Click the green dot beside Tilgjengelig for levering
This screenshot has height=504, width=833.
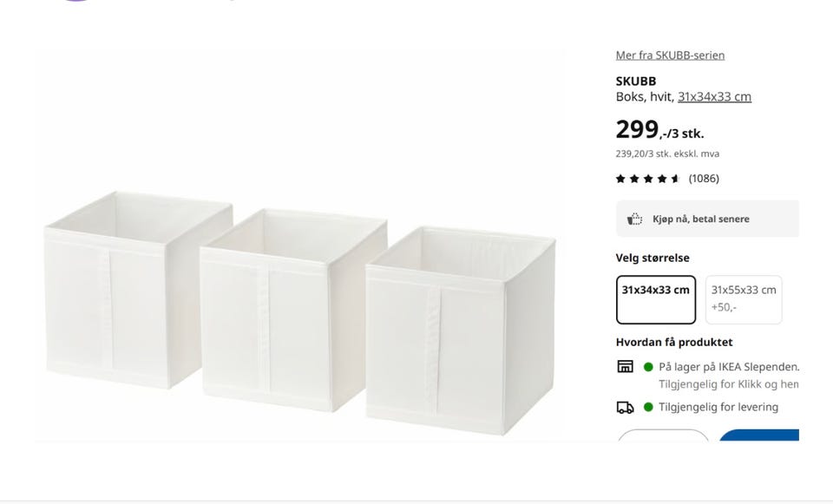point(648,408)
